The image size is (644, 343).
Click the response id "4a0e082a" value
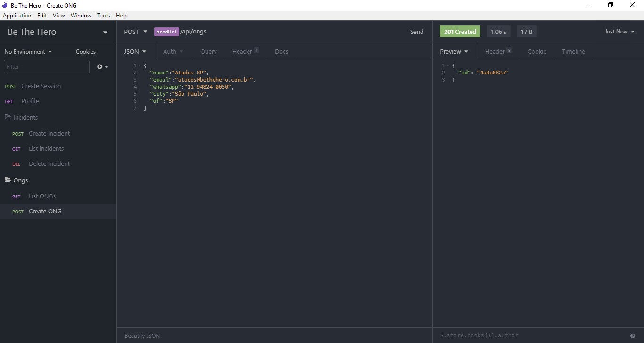click(x=492, y=73)
